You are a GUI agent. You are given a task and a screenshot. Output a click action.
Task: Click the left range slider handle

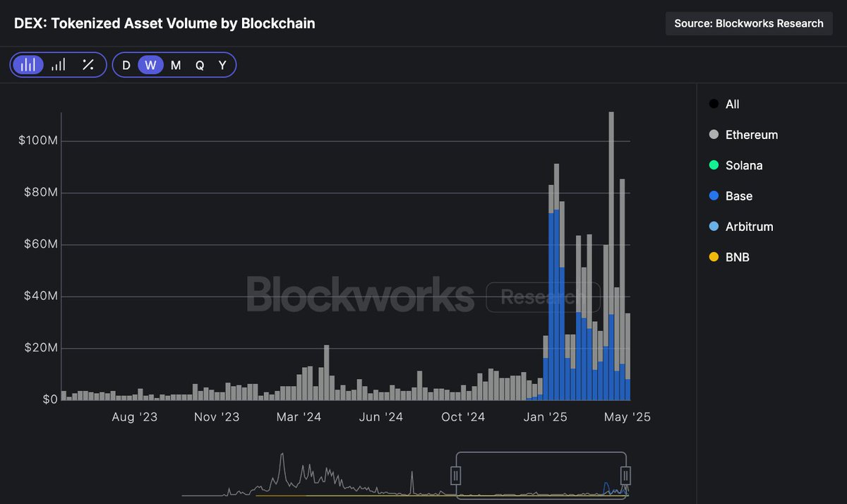456,475
